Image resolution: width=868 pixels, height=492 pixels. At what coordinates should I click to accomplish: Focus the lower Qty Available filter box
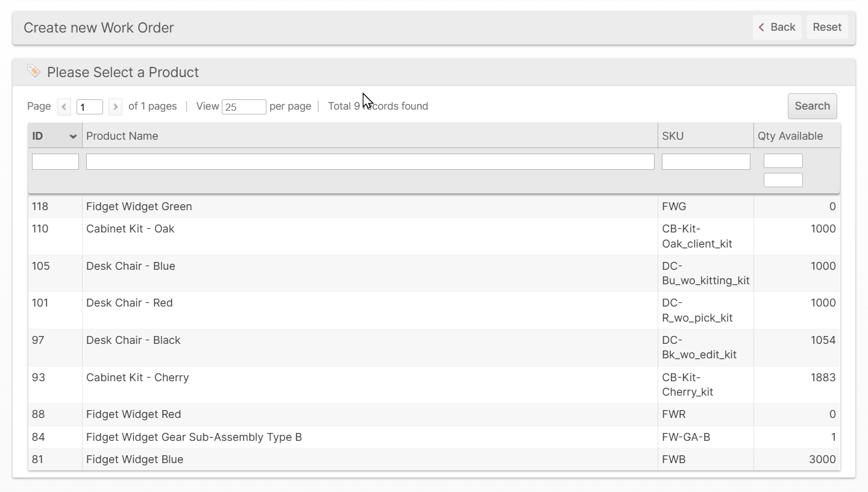click(x=782, y=180)
